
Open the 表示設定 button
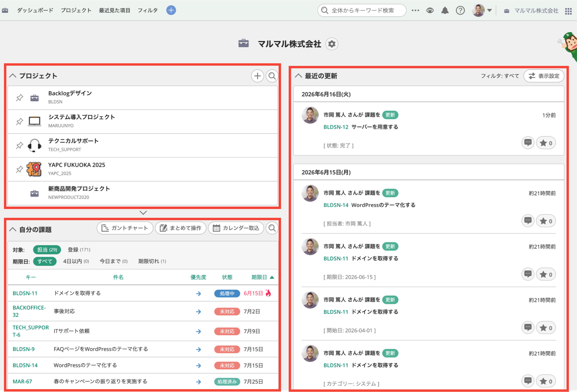[544, 76]
